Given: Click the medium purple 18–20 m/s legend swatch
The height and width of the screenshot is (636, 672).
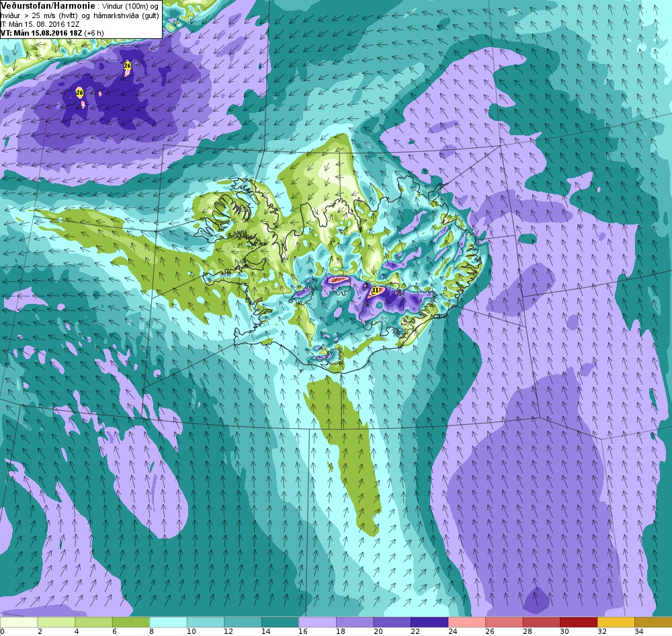Looking at the screenshot, I should point(354,622).
